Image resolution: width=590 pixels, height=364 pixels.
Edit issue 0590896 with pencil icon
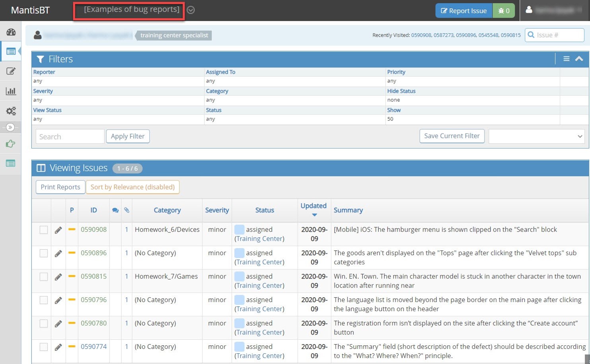point(58,254)
